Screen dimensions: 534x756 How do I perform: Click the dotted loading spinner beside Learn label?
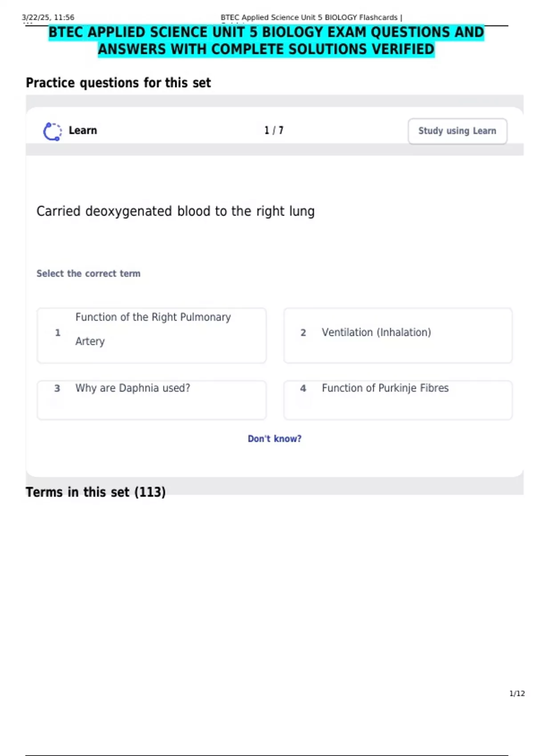coord(52,131)
